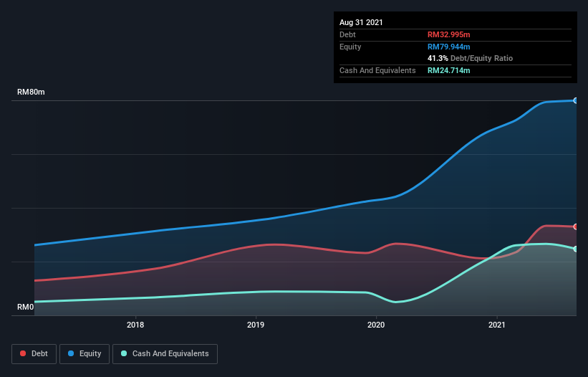Viewport: 588px width, 377px height.
Task: Click the RM80m axis label
Action: 31,92
